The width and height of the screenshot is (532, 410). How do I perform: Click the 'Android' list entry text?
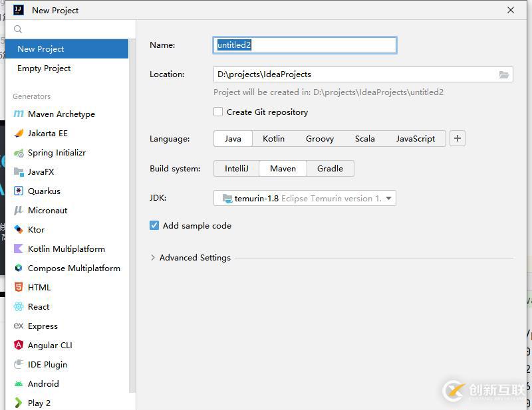point(43,384)
